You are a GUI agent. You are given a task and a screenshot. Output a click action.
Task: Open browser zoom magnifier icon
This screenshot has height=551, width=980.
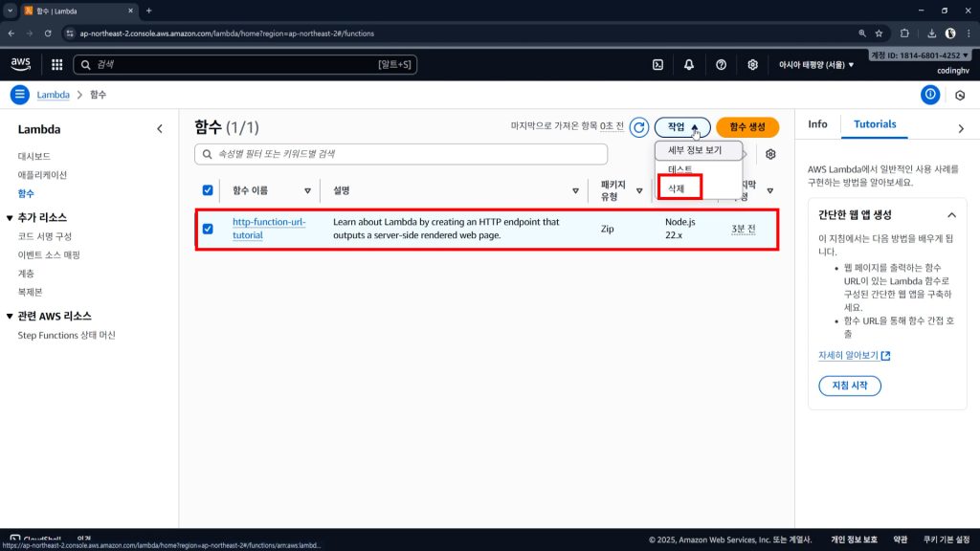(x=862, y=33)
